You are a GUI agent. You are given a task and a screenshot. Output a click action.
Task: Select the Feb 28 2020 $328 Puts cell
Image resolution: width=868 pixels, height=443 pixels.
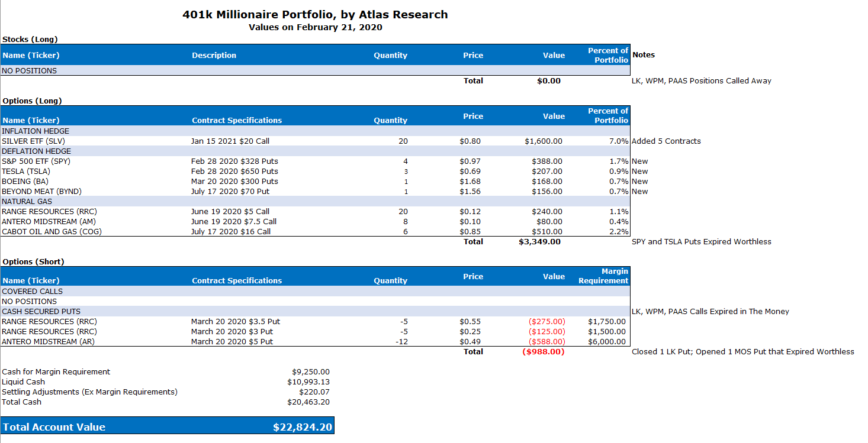click(x=234, y=161)
